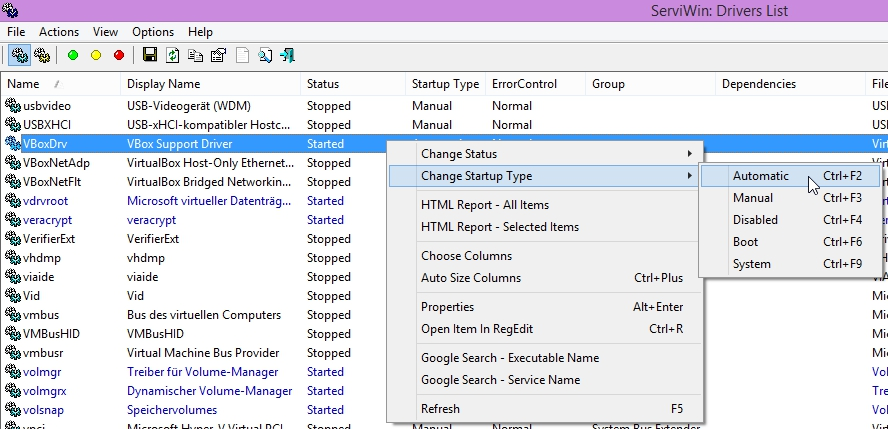Screen dimensions: 888x429
Task: Click the yellow toolbar status icon
Action: pyautogui.click(x=96, y=55)
